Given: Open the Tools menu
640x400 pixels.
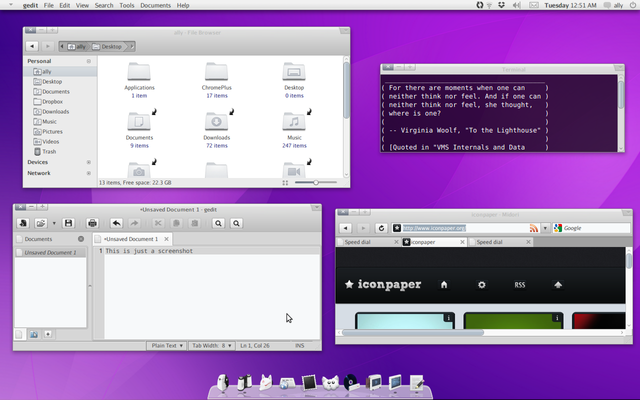Looking at the screenshot, I should 127,5.
